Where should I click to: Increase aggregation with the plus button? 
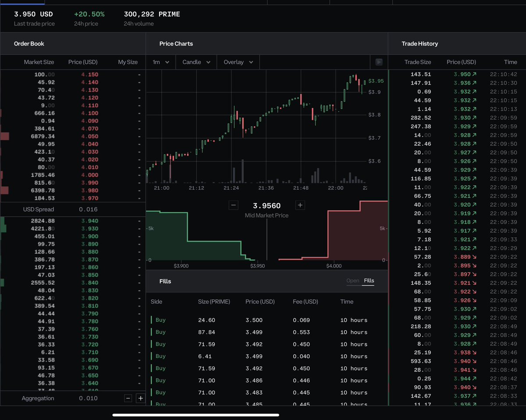[140, 398]
